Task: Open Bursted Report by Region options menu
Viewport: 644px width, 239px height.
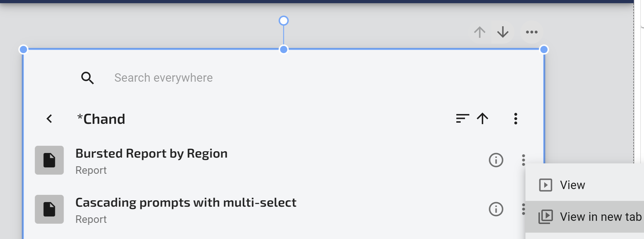Action: [523, 160]
